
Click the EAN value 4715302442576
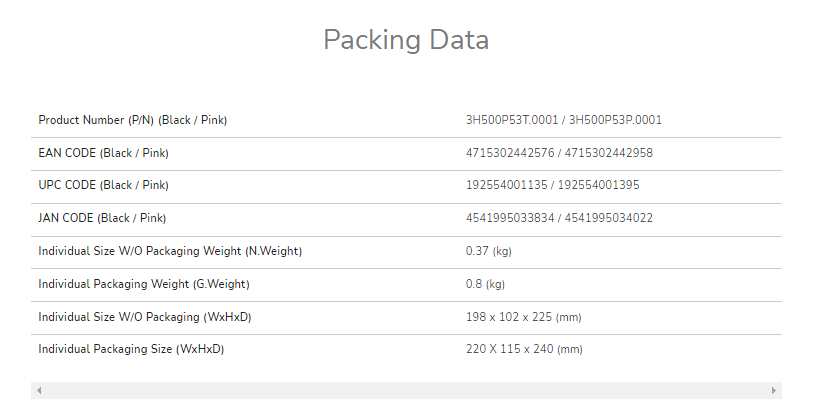[510, 153]
